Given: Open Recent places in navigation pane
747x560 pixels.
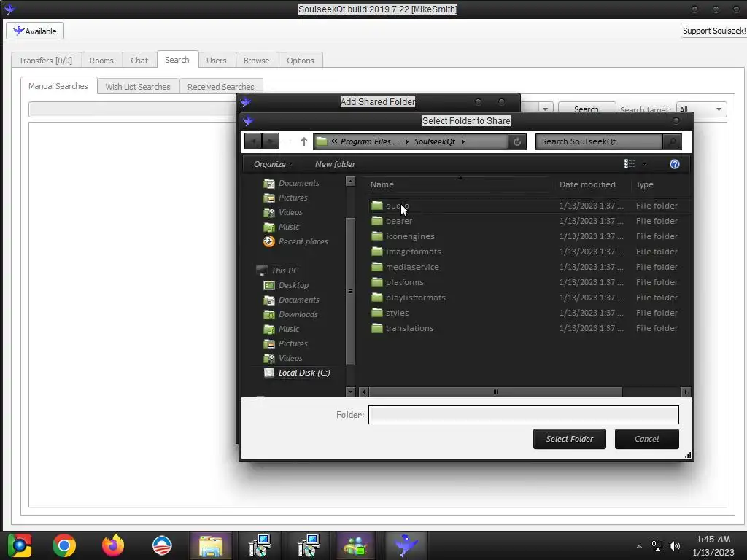Looking at the screenshot, I should pyautogui.click(x=296, y=241).
